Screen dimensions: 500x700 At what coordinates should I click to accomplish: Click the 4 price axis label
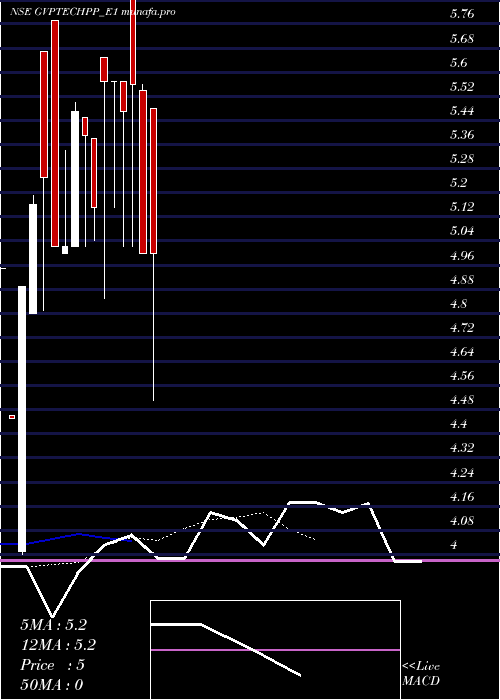[x=455, y=545]
